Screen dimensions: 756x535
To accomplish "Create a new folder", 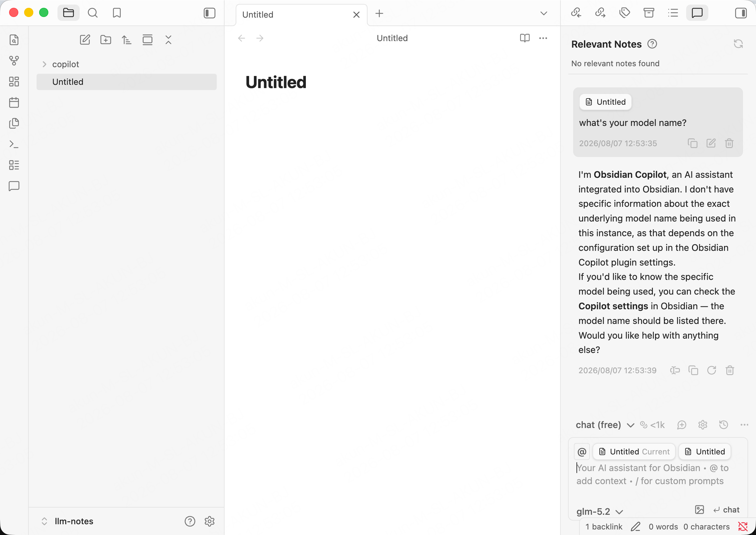I will point(105,40).
